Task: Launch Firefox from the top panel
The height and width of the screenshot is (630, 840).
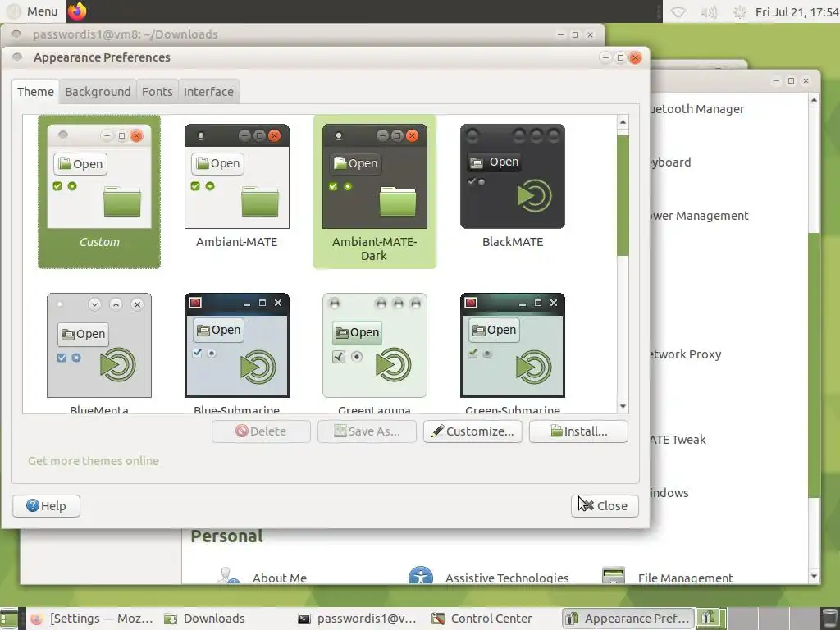Action: (77, 11)
